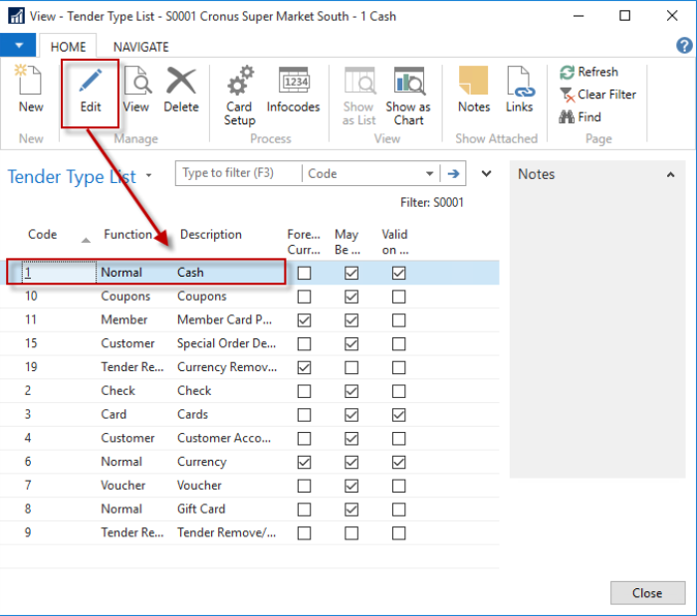Toggle Valid on checkbox for Cards row
697x616 pixels.
point(398,415)
